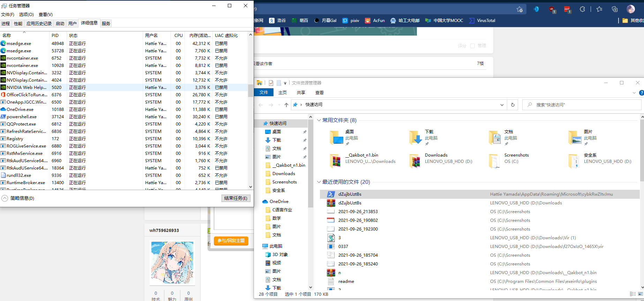Click the properties checkmark icon in Explorer titlebar
The image size is (644, 301).
click(271, 83)
